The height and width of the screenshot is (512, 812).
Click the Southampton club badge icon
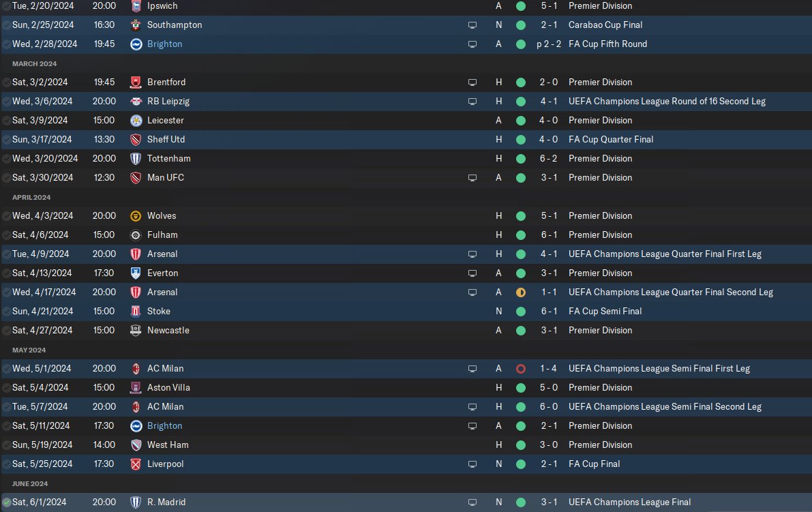136,25
